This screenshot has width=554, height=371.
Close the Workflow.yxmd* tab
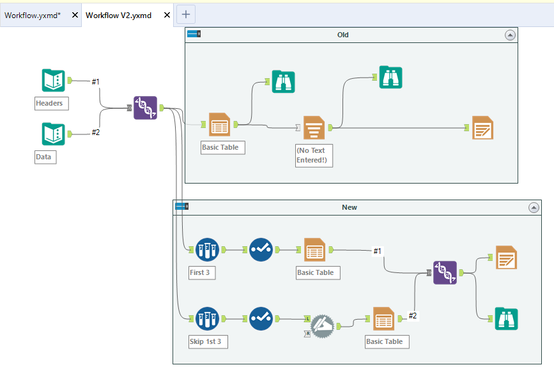pos(75,15)
